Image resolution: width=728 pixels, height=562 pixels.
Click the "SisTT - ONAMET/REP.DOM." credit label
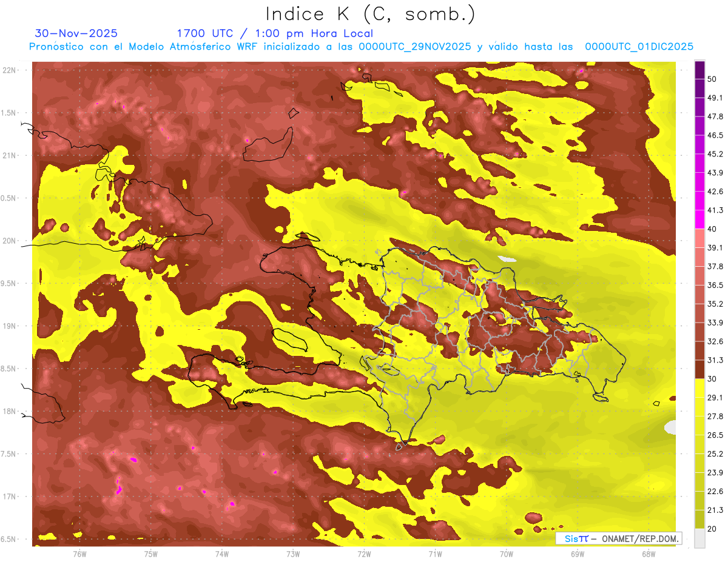(x=619, y=538)
